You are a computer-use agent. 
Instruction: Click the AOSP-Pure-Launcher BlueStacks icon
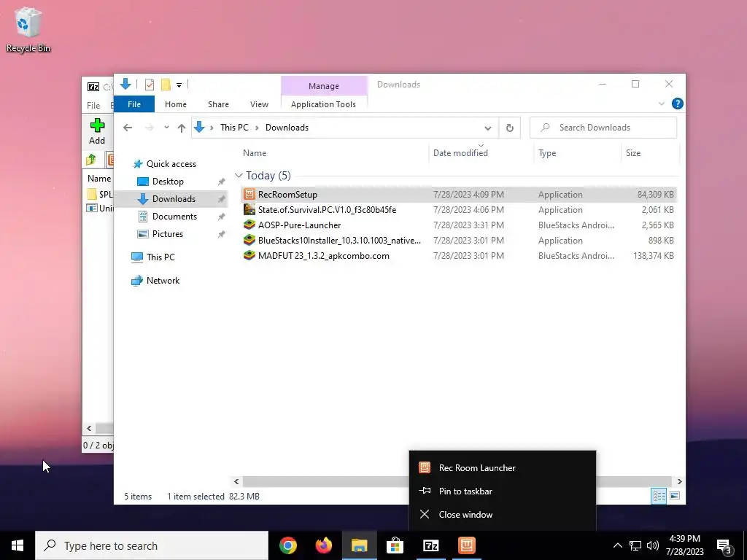pos(249,225)
